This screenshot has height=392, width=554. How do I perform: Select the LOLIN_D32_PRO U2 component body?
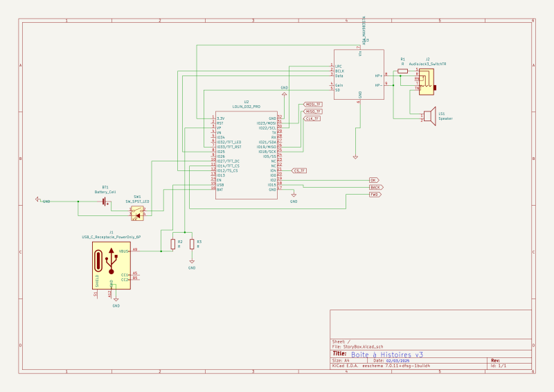click(247, 154)
